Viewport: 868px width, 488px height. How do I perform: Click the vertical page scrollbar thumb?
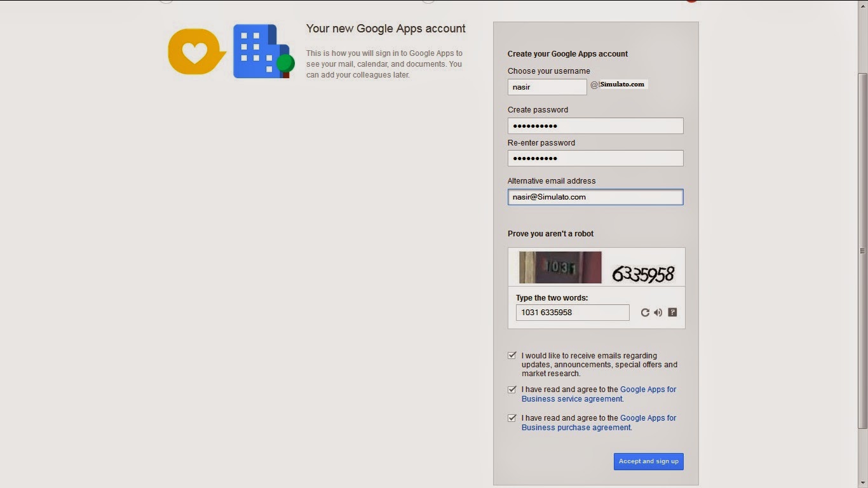tap(862, 250)
